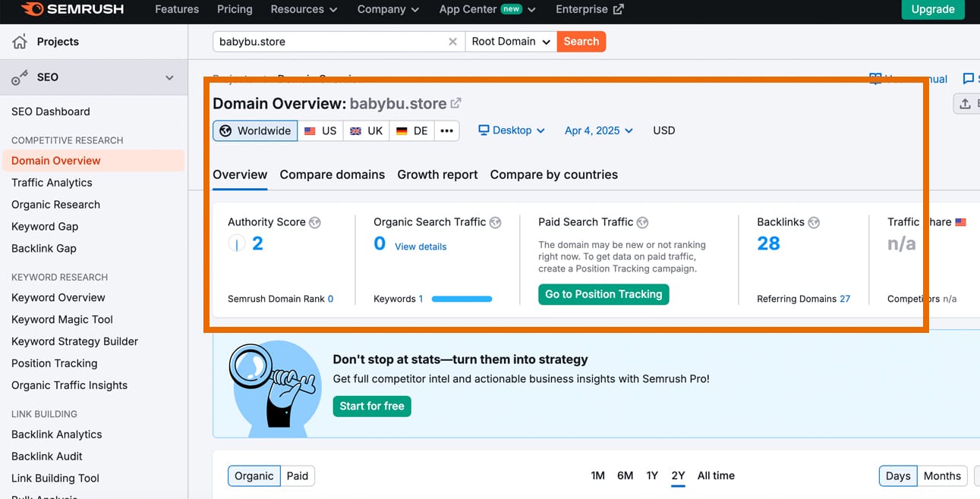This screenshot has height=499, width=980.
Task: Open Backlink Gap in sidebar
Action: coord(44,249)
